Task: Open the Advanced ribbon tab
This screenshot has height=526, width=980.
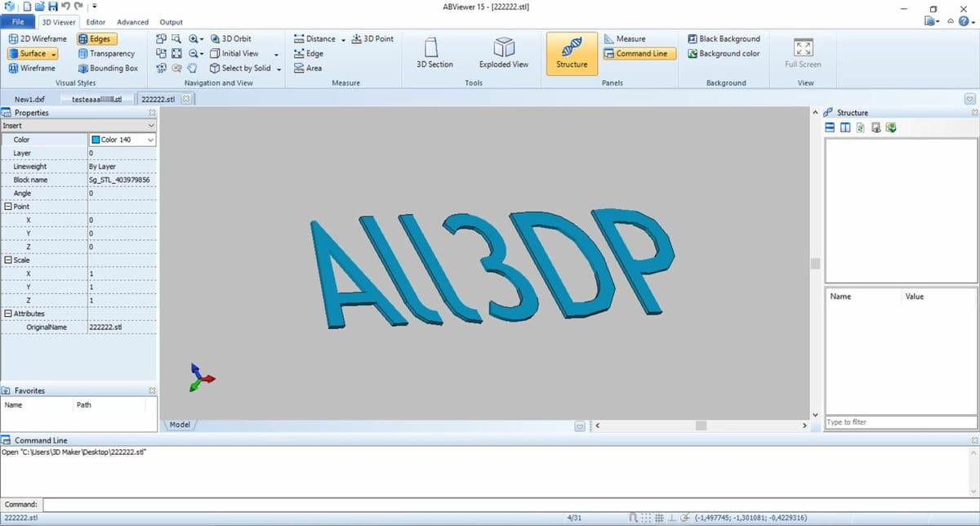Action: (x=132, y=22)
